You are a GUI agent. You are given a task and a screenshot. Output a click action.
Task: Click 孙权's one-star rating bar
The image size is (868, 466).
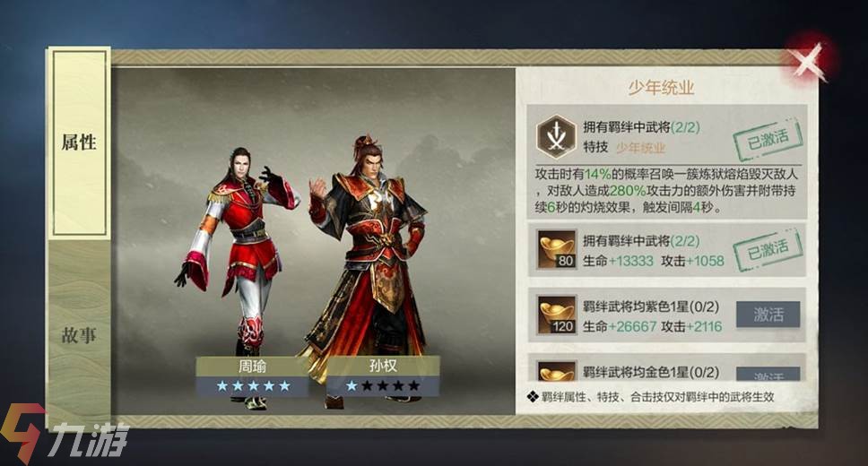coord(383,385)
